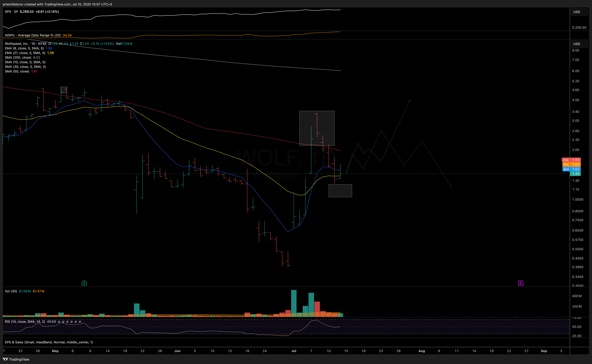The width and height of the screenshot is (592, 364).
Task: Select the SMA (200, close) indicator legend
Action: coord(18,57)
